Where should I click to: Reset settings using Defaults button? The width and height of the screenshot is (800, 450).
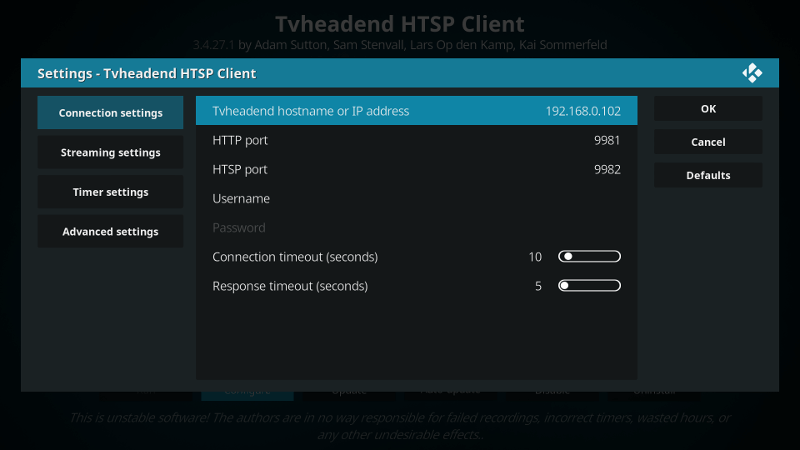point(708,175)
